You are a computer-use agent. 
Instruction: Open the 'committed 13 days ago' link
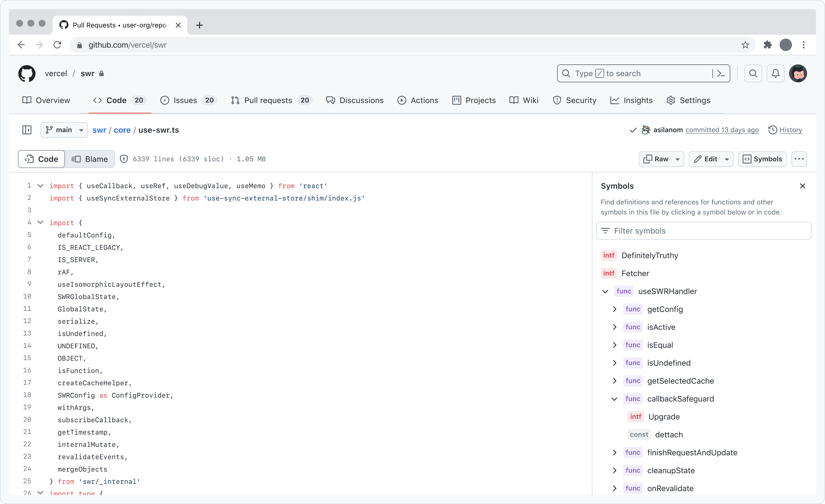tap(722, 130)
